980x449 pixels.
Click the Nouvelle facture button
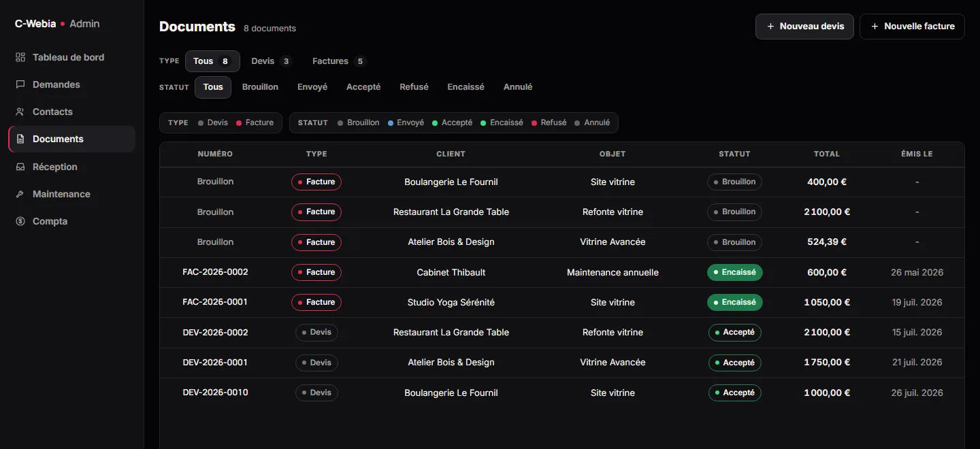click(x=912, y=27)
